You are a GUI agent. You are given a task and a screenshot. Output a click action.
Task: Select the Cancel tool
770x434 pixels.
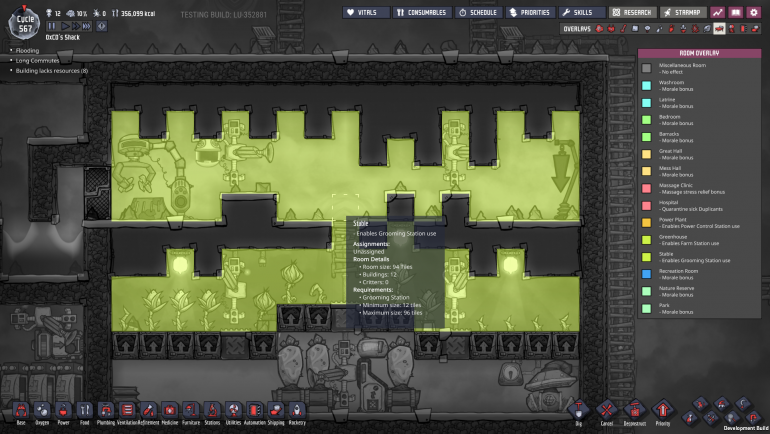click(606, 410)
